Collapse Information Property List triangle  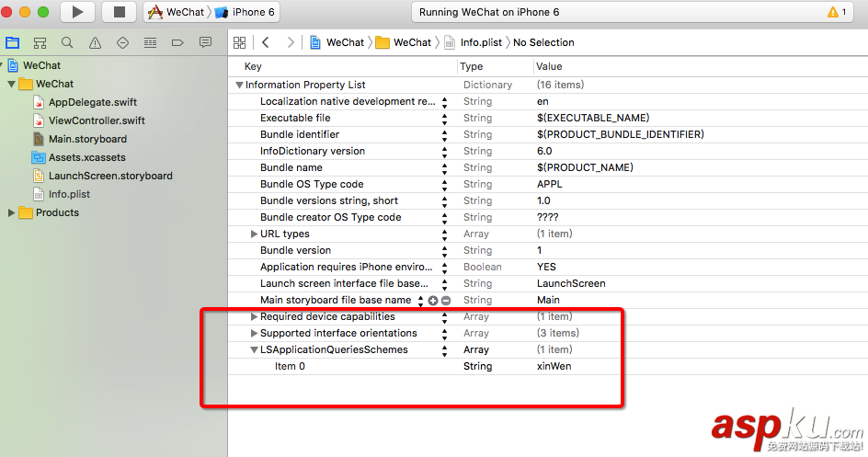click(x=239, y=86)
